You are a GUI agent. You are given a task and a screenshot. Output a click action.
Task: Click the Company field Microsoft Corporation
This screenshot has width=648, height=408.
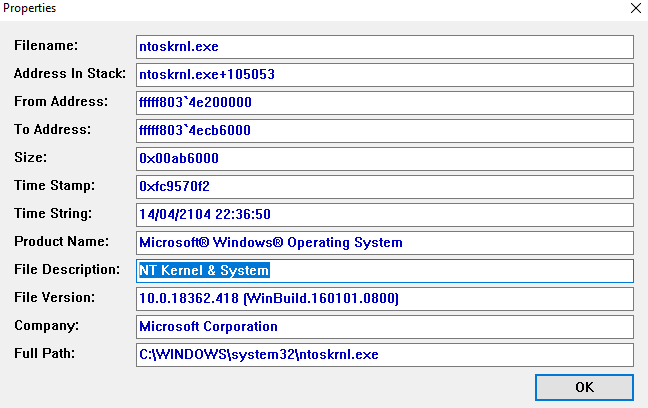pos(385,327)
